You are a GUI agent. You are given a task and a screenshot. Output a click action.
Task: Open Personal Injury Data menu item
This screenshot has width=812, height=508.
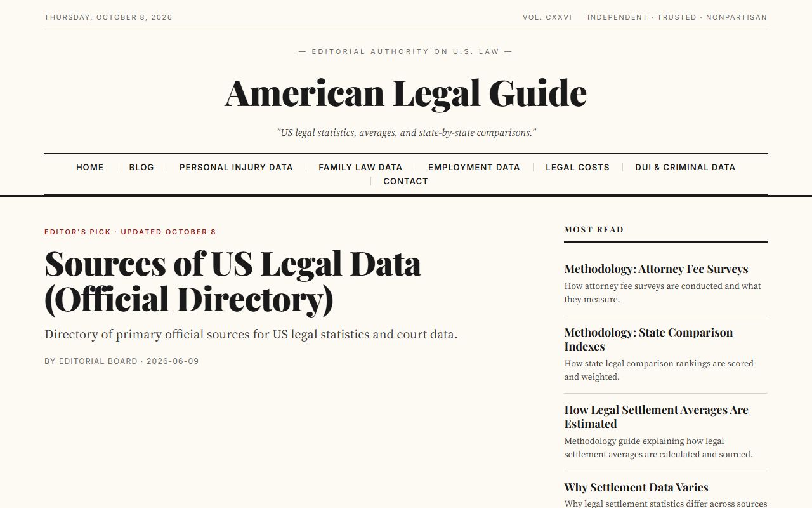pyautogui.click(x=236, y=167)
